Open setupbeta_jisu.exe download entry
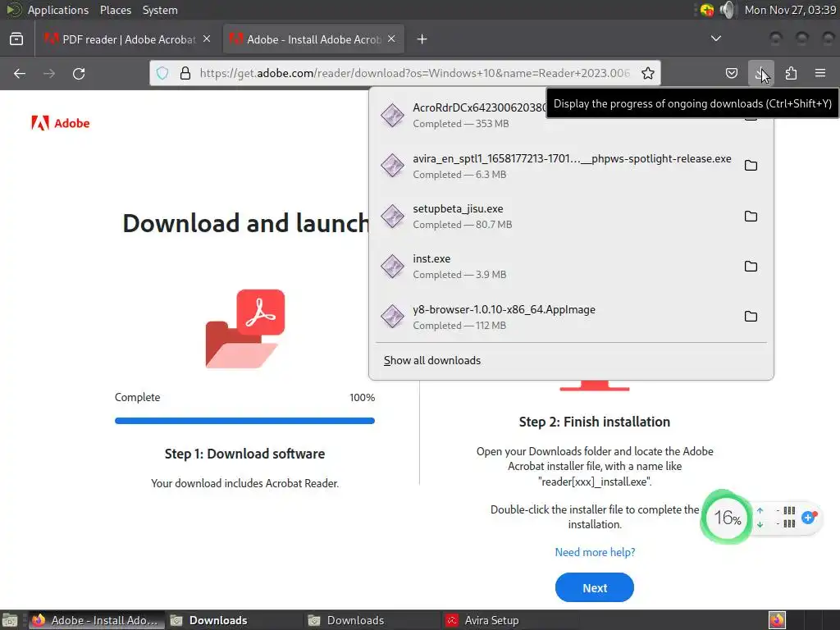Screen dimensions: 840x630 555,216
